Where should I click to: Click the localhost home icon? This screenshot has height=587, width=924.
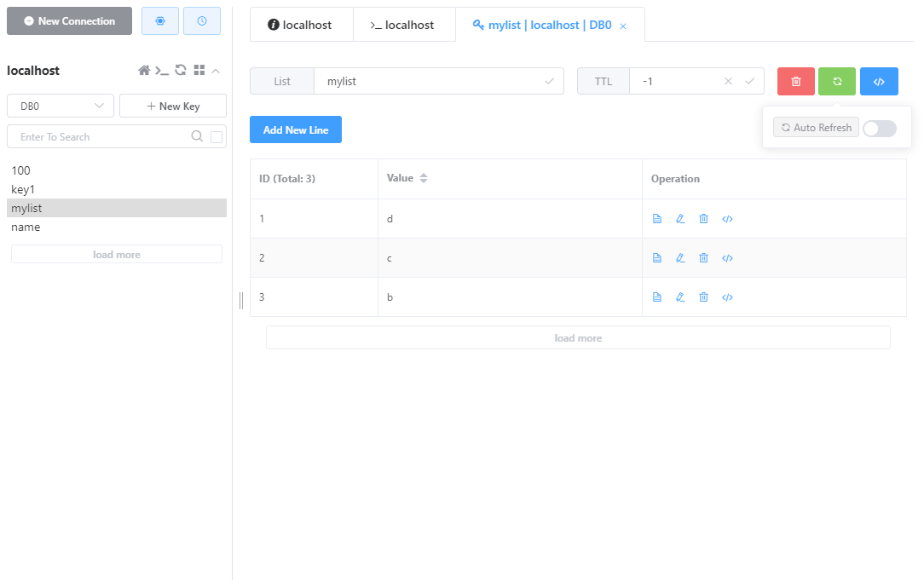coord(144,71)
